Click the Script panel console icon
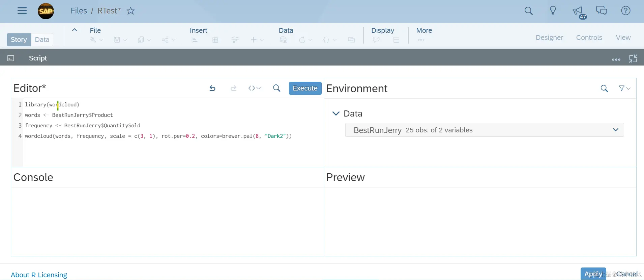The height and width of the screenshot is (280, 644). (x=11, y=58)
